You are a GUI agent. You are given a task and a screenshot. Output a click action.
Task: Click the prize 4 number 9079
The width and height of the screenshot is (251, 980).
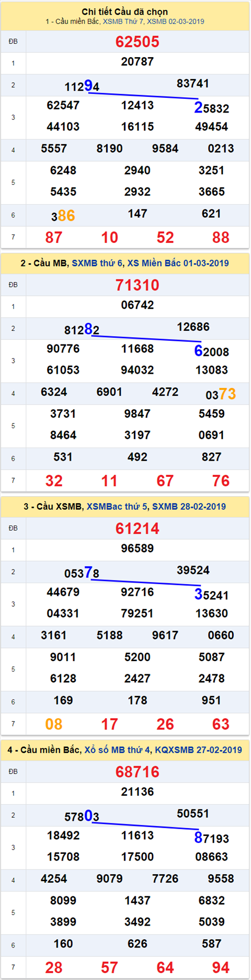(110, 879)
